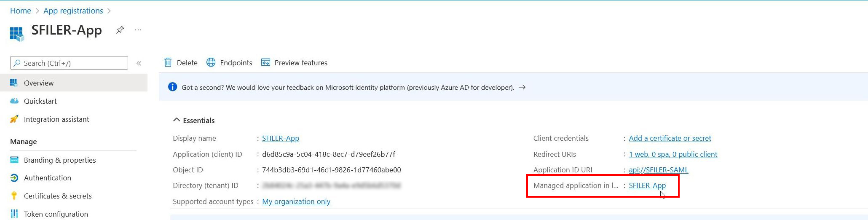This screenshot has height=220, width=868.
Task: Click the feedback banner text
Action: click(x=348, y=87)
